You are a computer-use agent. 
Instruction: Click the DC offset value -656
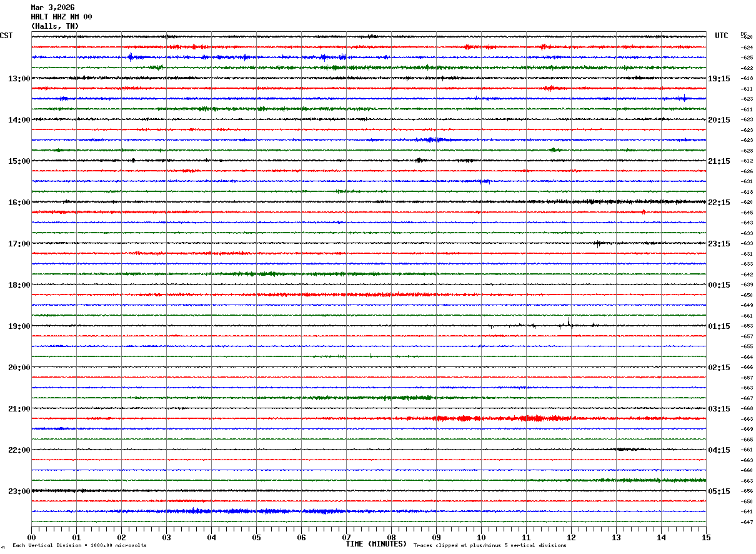pos(747,491)
